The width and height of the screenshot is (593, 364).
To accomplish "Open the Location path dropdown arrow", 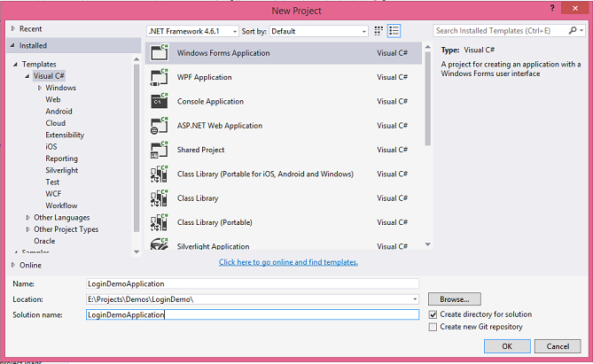I will click(415, 299).
